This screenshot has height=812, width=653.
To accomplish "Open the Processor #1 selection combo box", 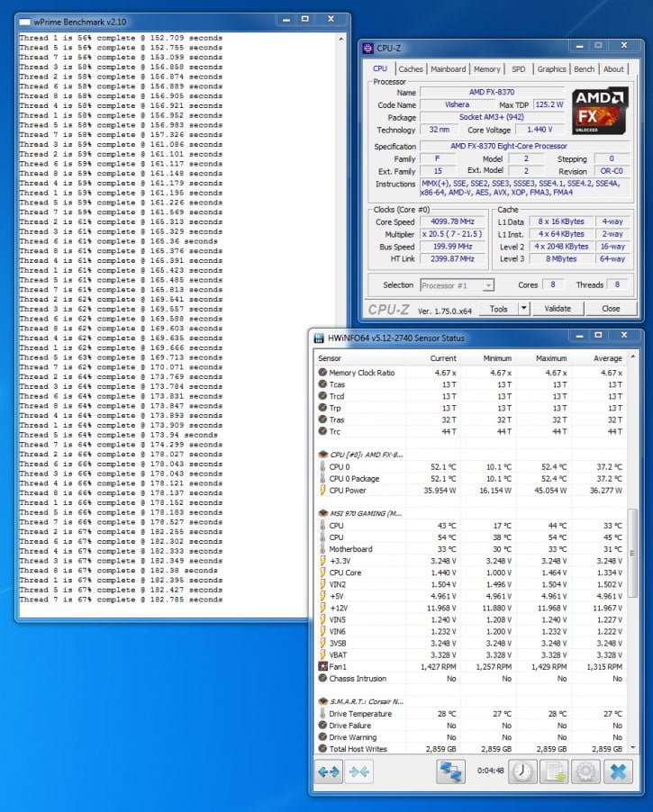I will pos(457,285).
